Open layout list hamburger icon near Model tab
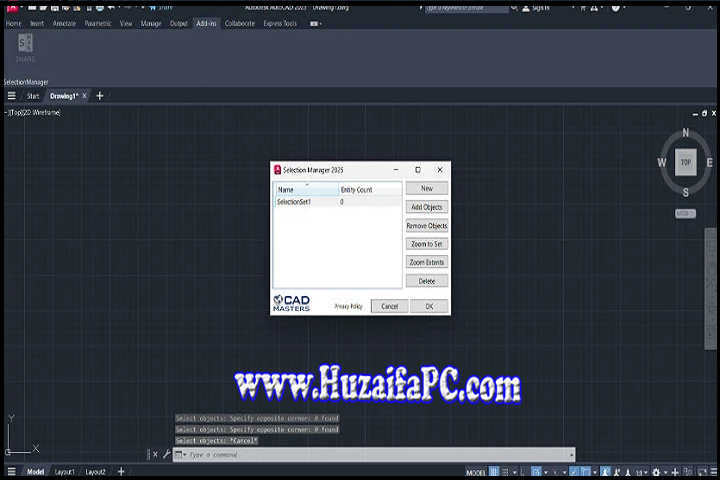This screenshot has height=480, width=720. click(x=11, y=471)
